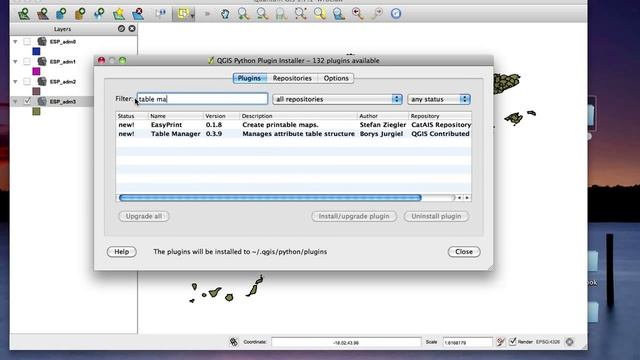Open Help in the Plugin Installer

(122, 252)
